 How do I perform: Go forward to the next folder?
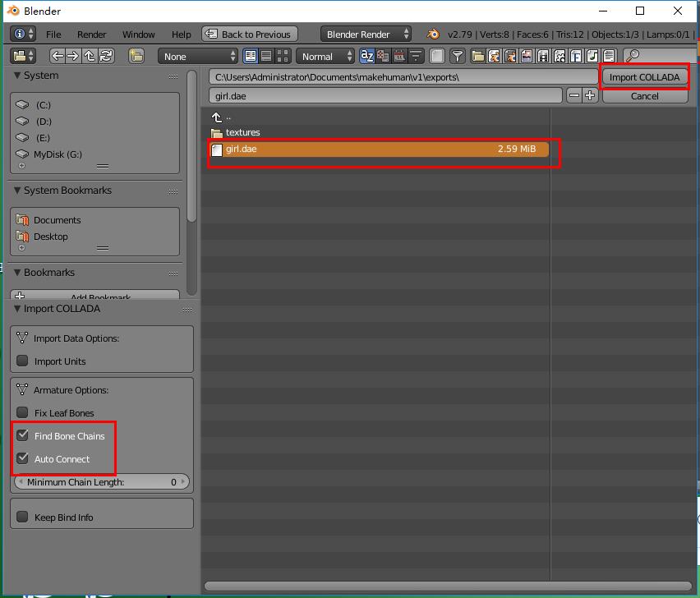(x=73, y=56)
